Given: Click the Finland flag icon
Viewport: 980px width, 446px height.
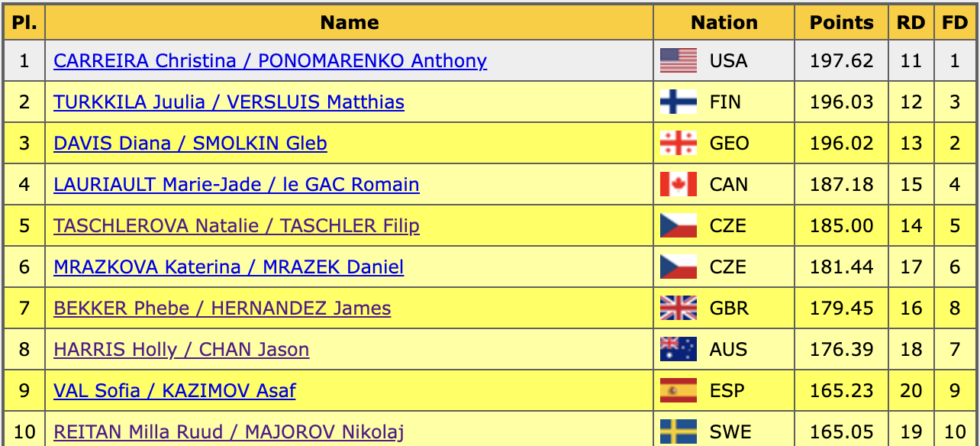Looking at the screenshot, I should point(678,102).
